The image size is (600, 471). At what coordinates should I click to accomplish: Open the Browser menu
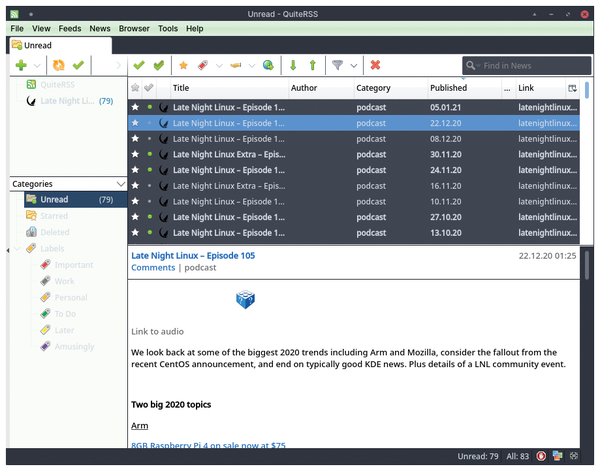coord(134,29)
